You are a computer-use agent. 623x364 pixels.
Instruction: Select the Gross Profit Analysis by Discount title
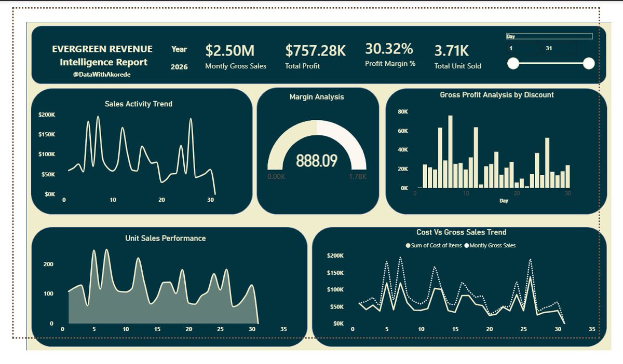click(497, 95)
